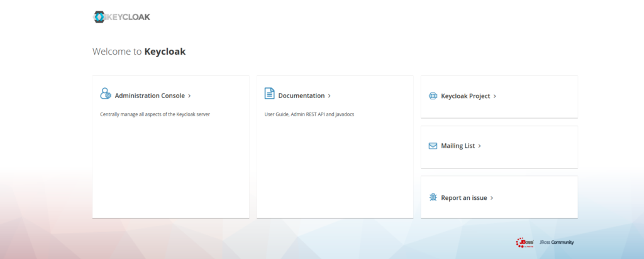Click the Administration Console user icon

[106, 94]
